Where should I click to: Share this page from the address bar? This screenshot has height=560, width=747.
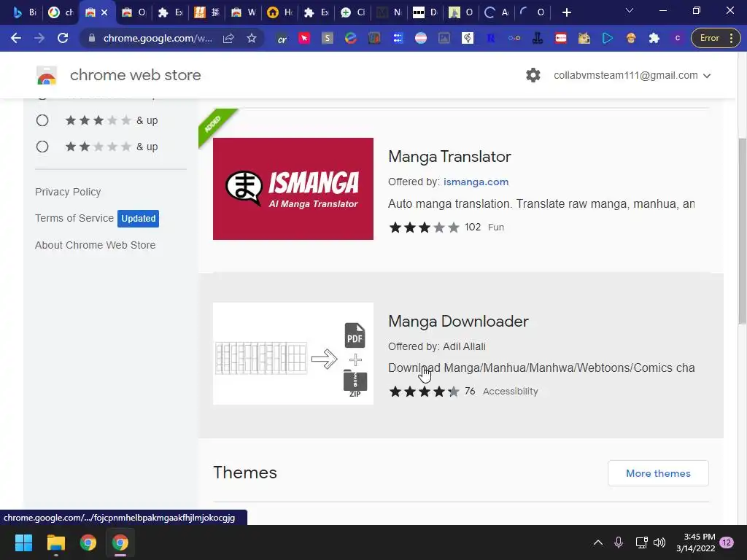point(228,38)
